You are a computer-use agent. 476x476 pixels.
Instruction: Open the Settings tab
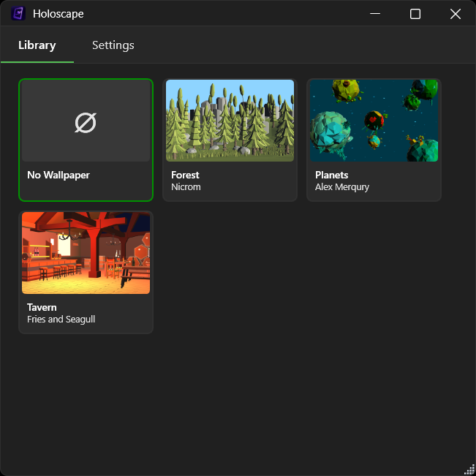tap(113, 45)
